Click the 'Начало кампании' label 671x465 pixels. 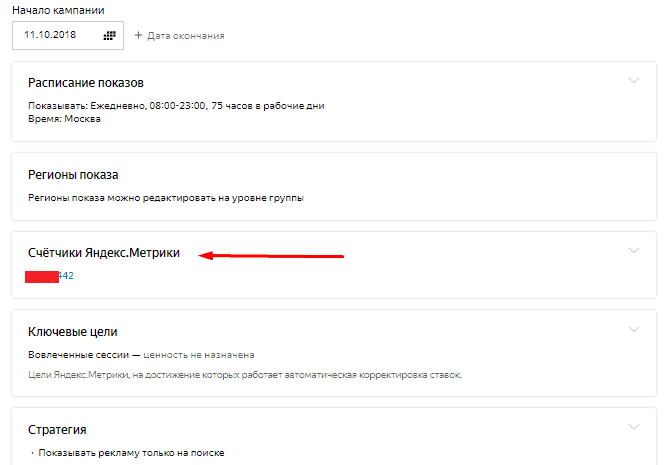point(58,10)
